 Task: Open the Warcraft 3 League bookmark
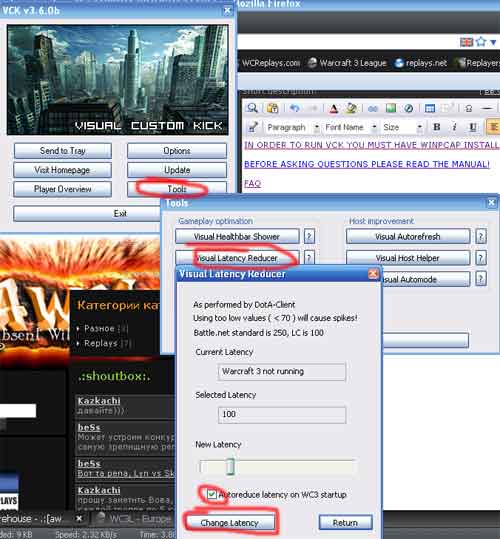[347, 63]
